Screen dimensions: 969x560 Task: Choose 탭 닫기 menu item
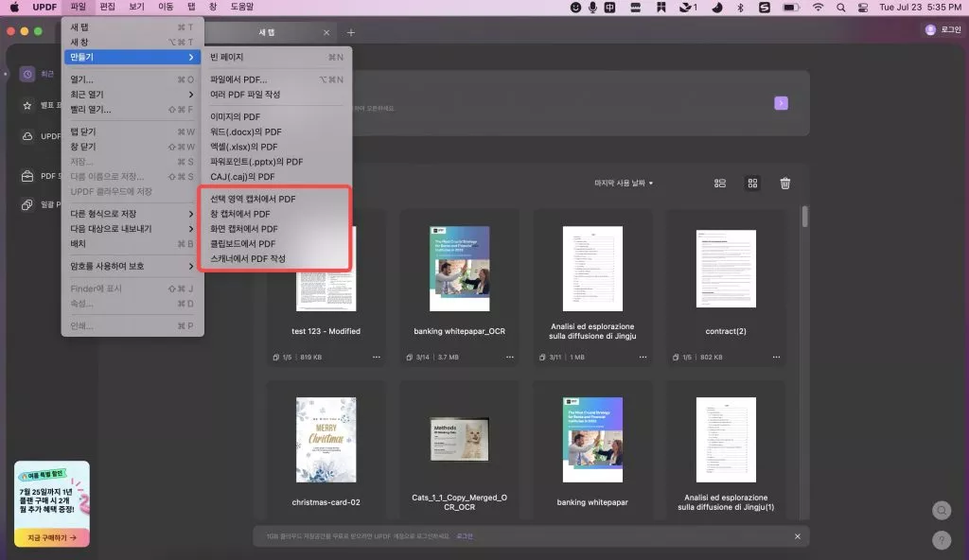(132, 131)
